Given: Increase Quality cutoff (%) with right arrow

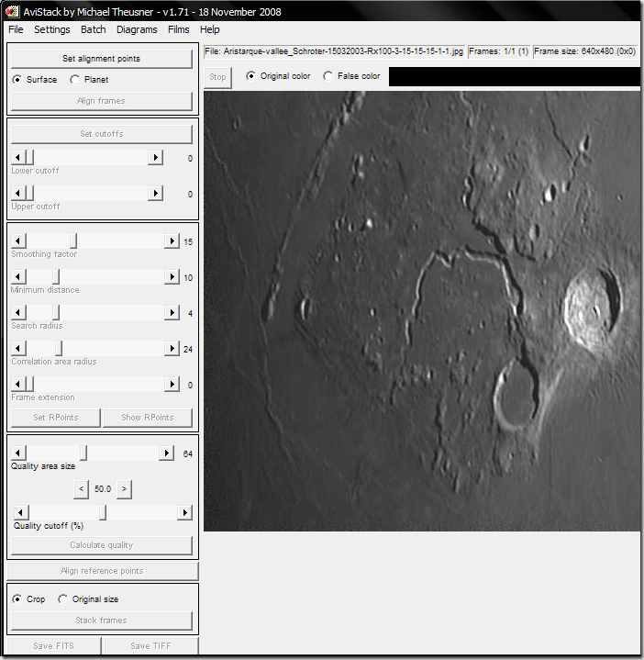Looking at the screenshot, I should pos(184,513).
